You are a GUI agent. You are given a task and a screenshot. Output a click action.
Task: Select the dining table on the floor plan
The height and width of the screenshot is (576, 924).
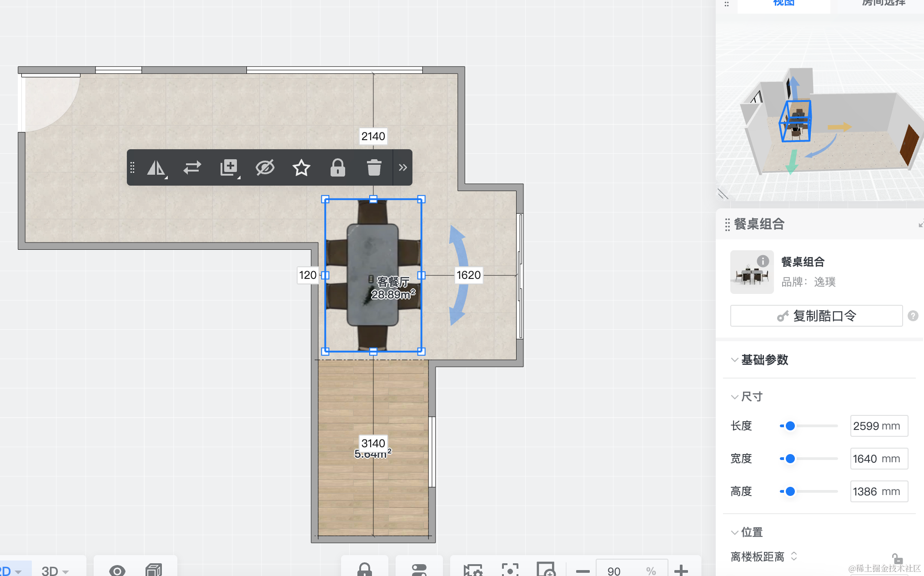click(x=373, y=275)
